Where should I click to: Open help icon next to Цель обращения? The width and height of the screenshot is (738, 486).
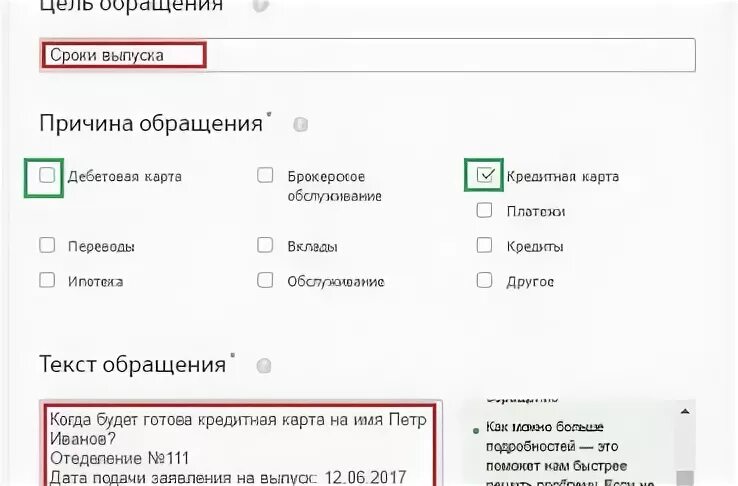(261, 5)
